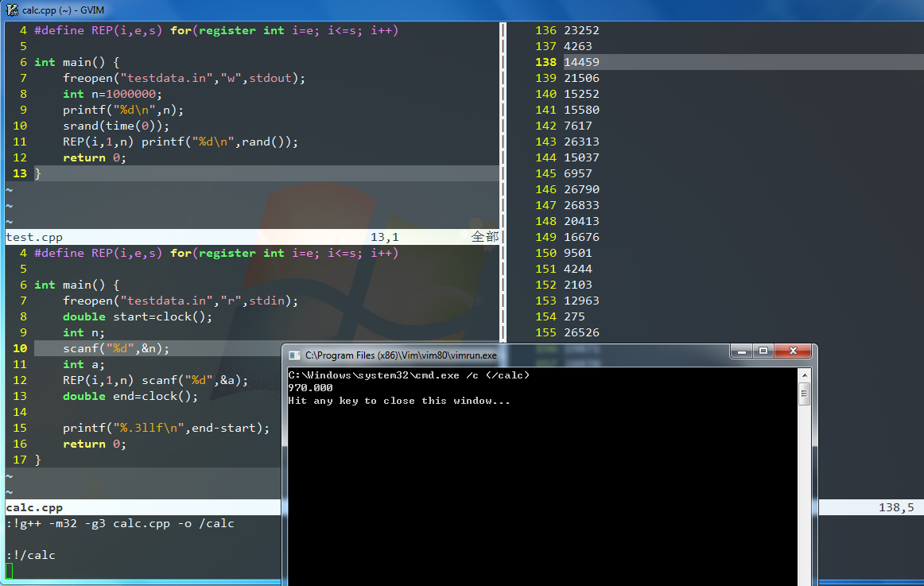Viewport: 924px width, 586px height.
Task: Click the vimrun.exe console window icon
Action: pos(295,355)
